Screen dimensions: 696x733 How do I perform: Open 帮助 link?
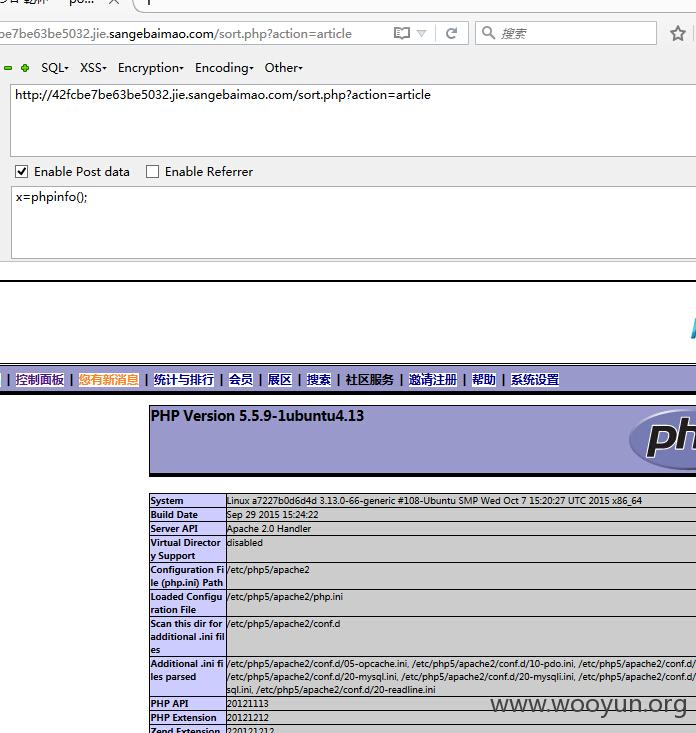[484, 380]
